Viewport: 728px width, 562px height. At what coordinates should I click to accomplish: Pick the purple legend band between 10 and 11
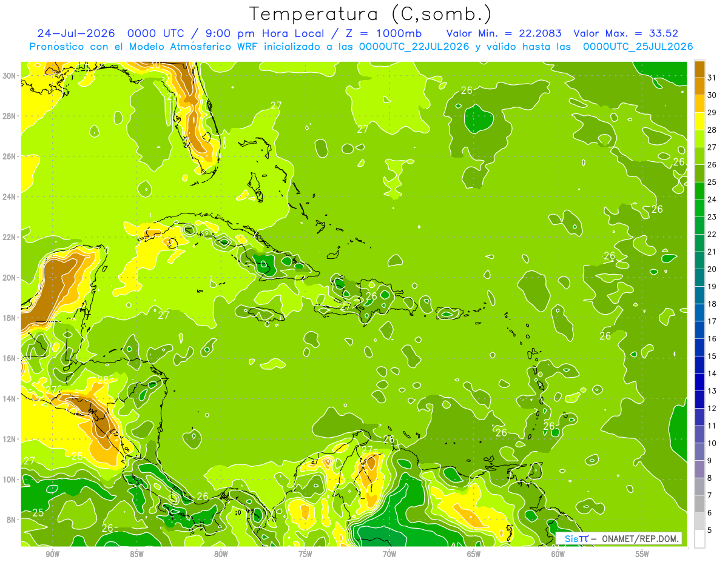coord(699,433)
